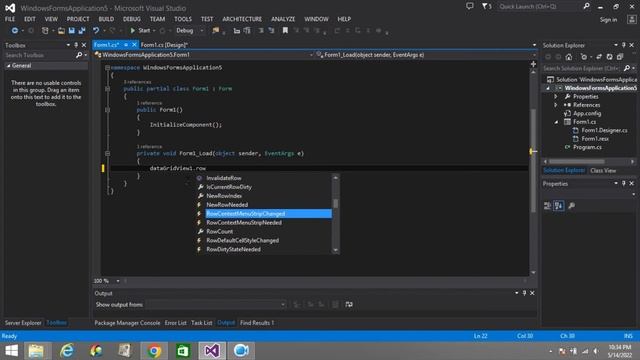
Task: Open the BUILD menu
Action: tap(106, 19)
